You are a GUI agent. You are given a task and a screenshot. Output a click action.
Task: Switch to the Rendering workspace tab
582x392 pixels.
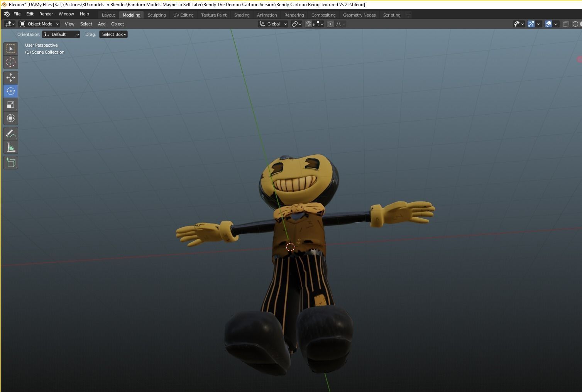tap(294, 15)
